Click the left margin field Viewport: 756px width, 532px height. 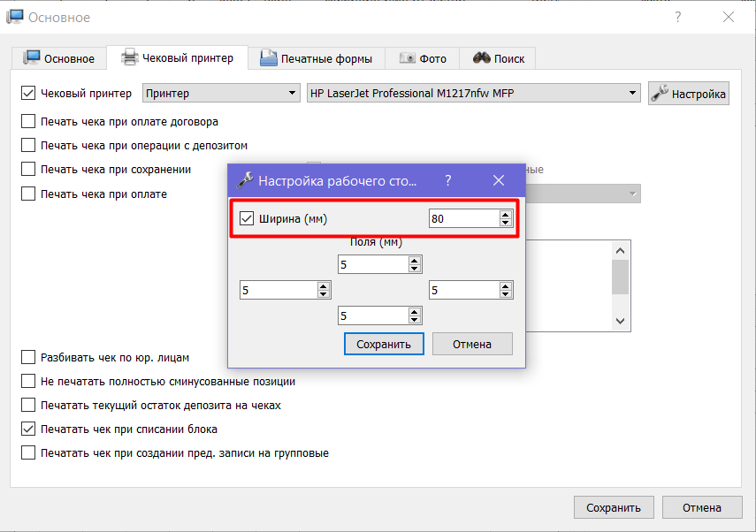click(279, 290)
